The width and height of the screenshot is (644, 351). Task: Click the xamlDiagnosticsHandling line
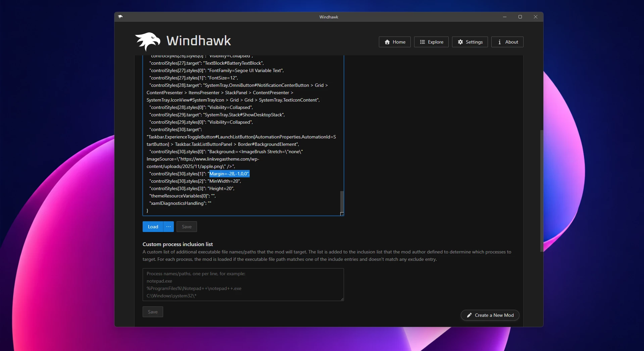click(x=180, y=203)
